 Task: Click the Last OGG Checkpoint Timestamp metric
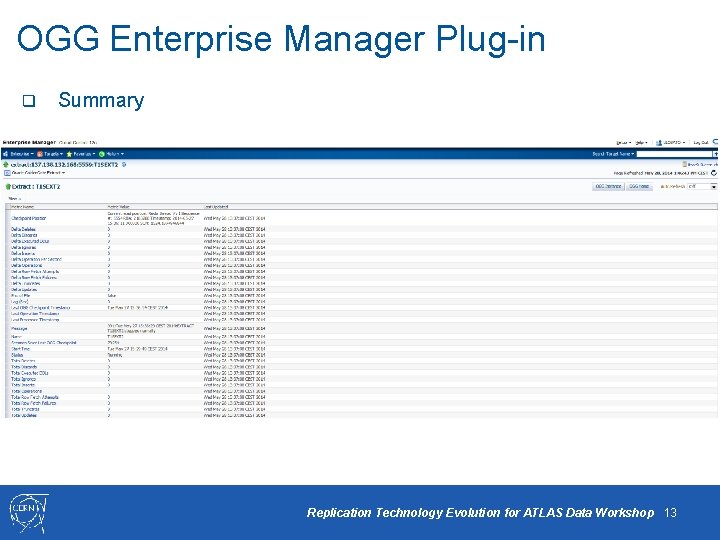click(x=41, y=308)
